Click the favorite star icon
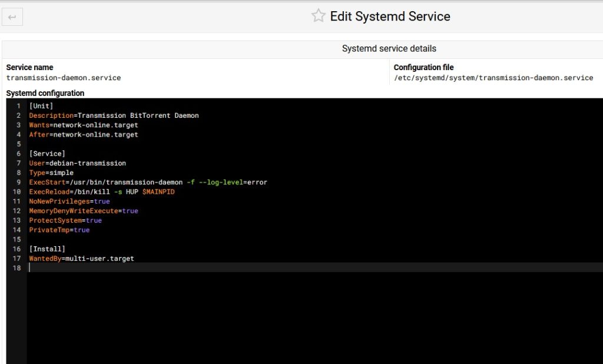Image resolution: width=603 pixels, height=364 pixels. pyautogui.click(x=318, y=16)
